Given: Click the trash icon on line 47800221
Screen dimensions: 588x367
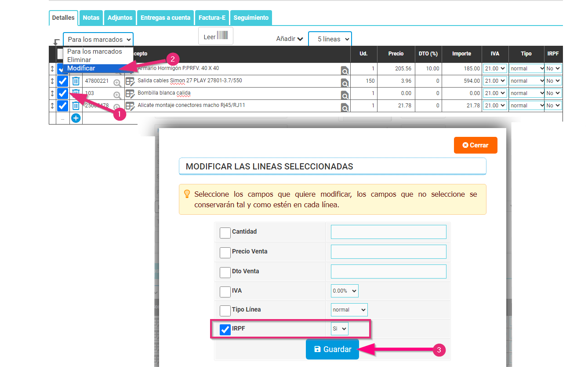Looking at the screenshot, I should (x=75, y=81).
